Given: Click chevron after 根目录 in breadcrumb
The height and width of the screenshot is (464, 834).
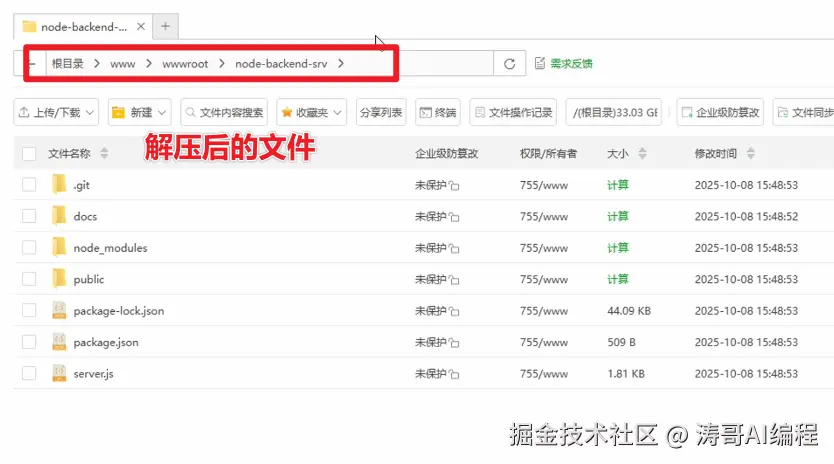Looking at the screenshot, I should tap(97, 64).
